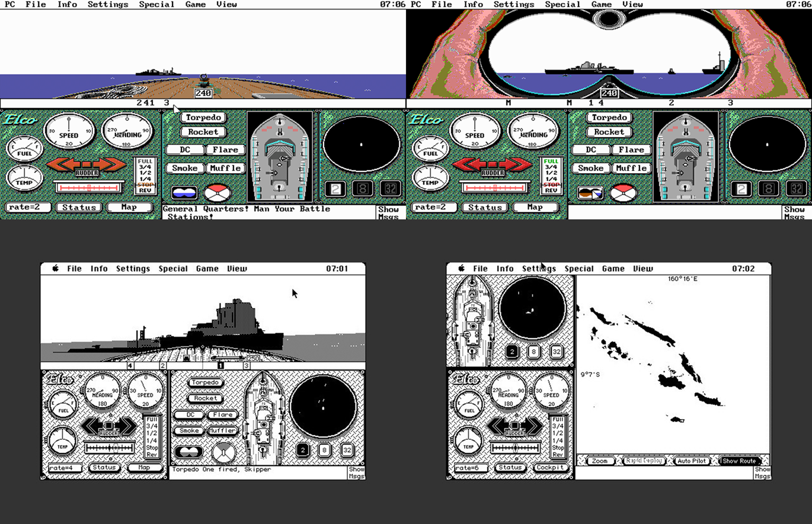Expand View menu in color deck-view window

pos(226,4)
